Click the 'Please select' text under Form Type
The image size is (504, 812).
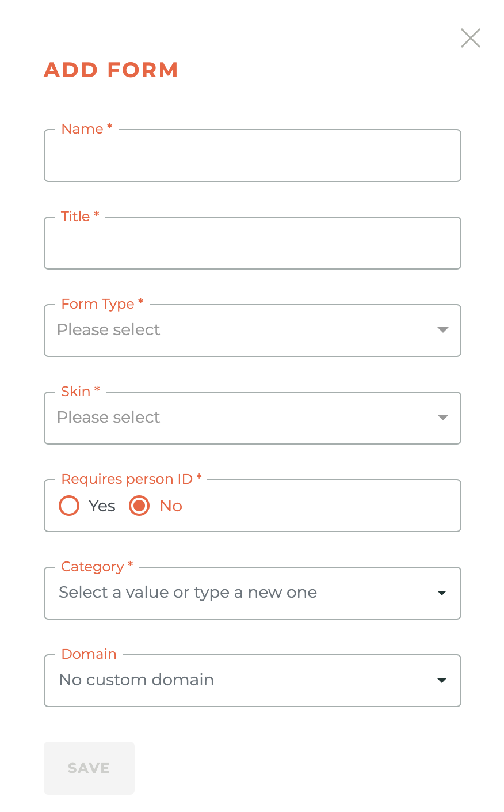tap(109, 329)
